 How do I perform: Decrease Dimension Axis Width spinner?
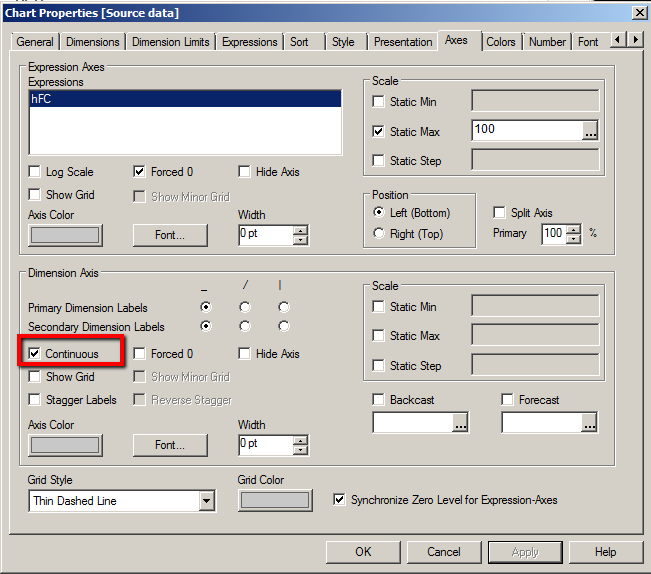coord(300,449)
